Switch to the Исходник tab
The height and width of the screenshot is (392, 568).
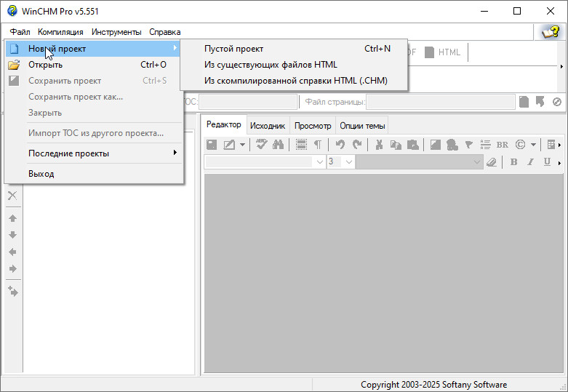coord(268,126)
